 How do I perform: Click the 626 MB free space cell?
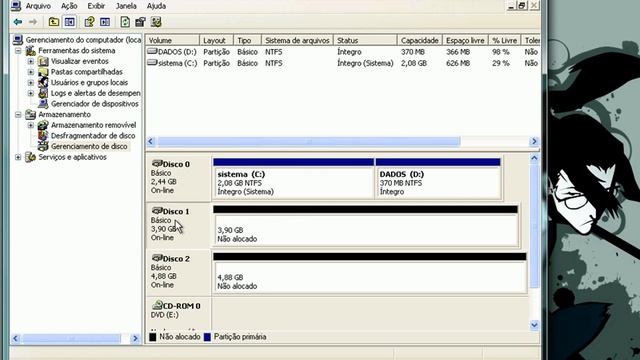tap(458, 63)
